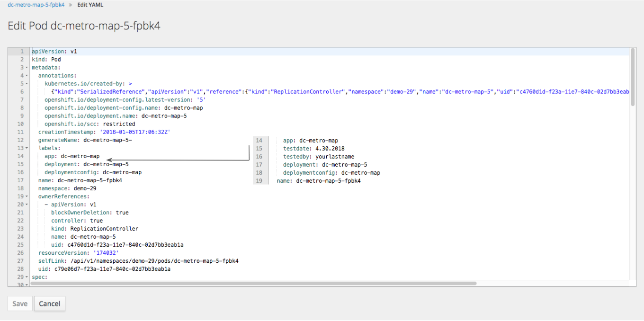
Task: Click 'deploymentconfig: dc-metro-map' on line 16
Action: click(93, 172)
